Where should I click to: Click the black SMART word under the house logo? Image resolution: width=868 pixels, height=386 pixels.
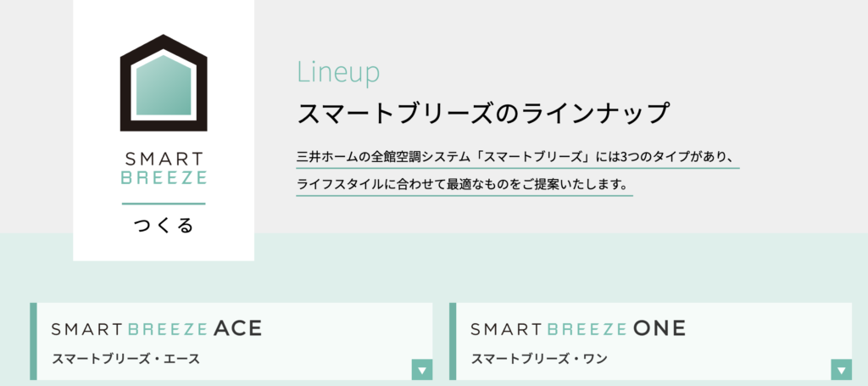164,159
